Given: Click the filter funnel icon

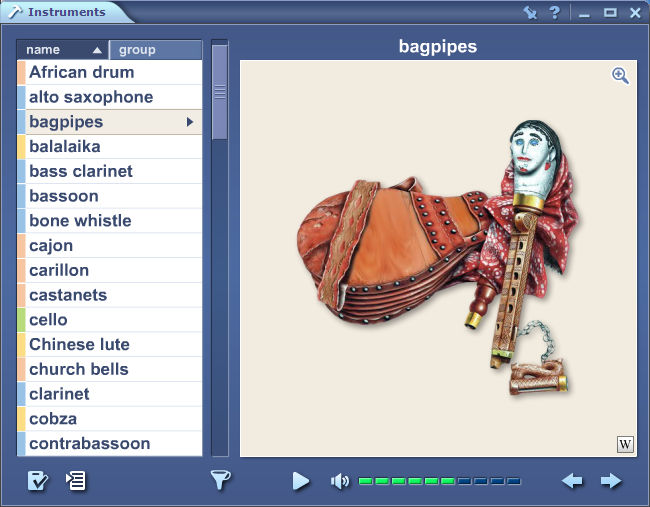Looking at the screenshot, I should (221, 481).
